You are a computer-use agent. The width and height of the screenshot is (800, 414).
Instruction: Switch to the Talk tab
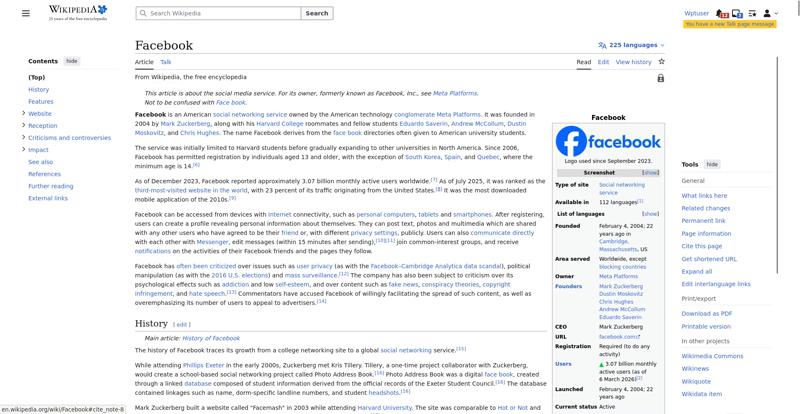(166, 62)
